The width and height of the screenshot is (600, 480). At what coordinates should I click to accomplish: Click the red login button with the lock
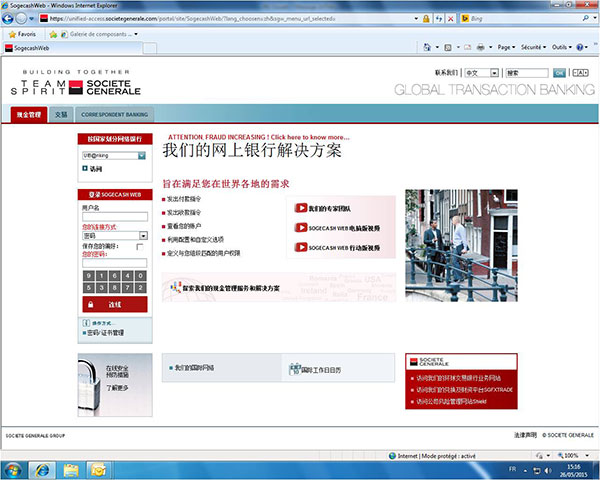coord(112,304)
